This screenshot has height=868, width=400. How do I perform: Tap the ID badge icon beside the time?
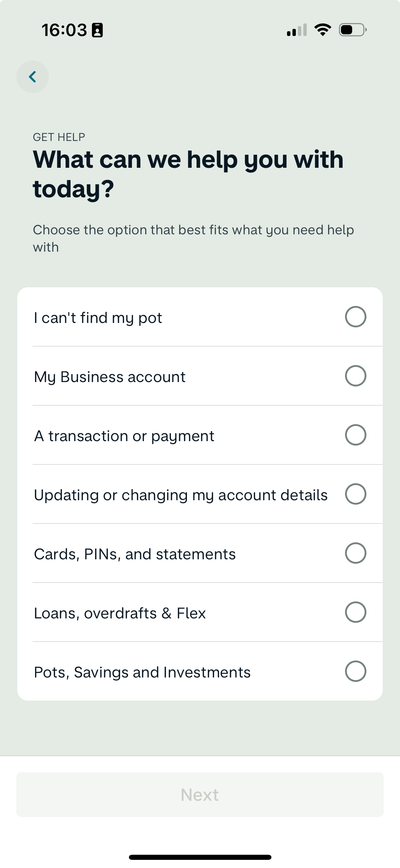pos(97,30)
